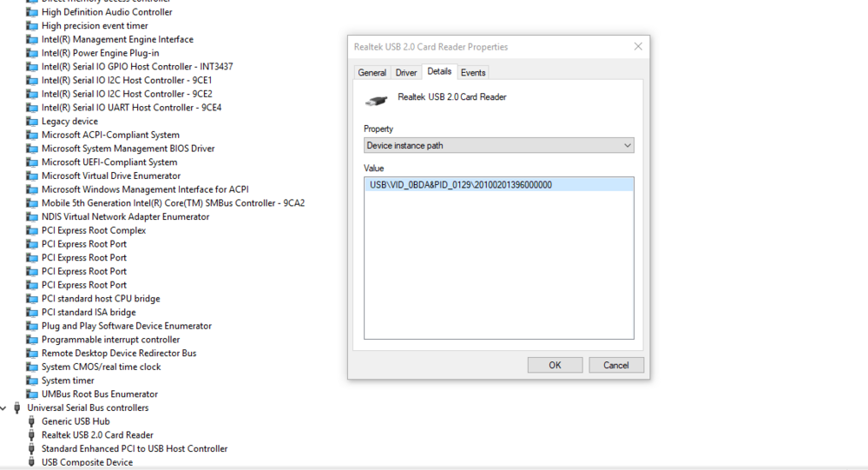The height and width of the screenshot is (470, 868).
Task: Select PCI Express Root Complex entry
Action: tap(94, 230)
